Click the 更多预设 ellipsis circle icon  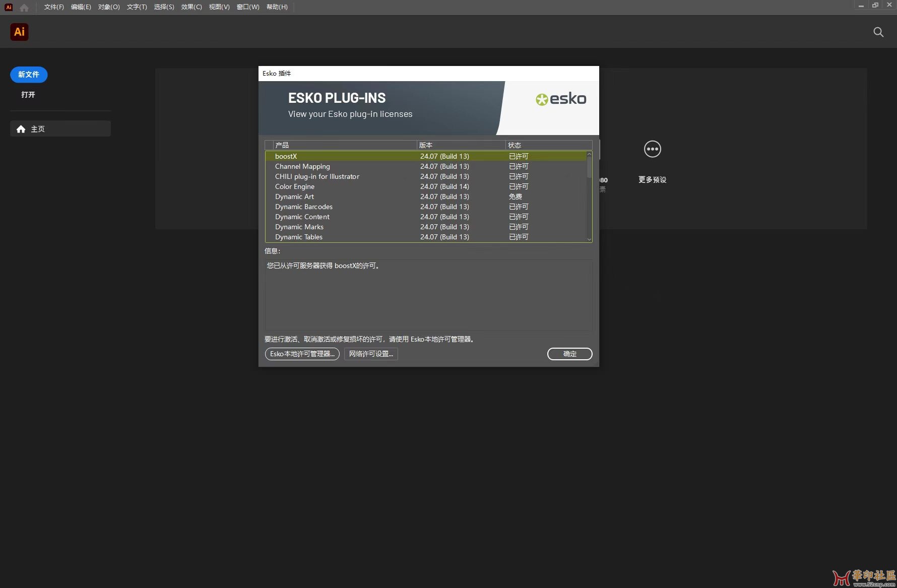tap(653, 149)
